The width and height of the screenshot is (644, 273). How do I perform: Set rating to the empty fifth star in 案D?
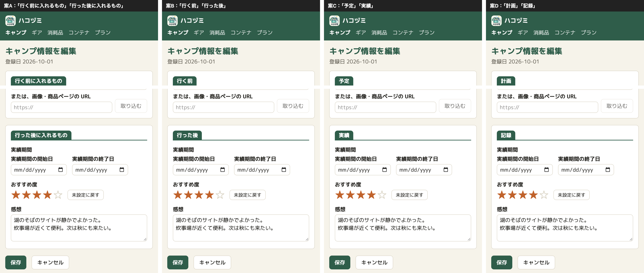(544, 195)
